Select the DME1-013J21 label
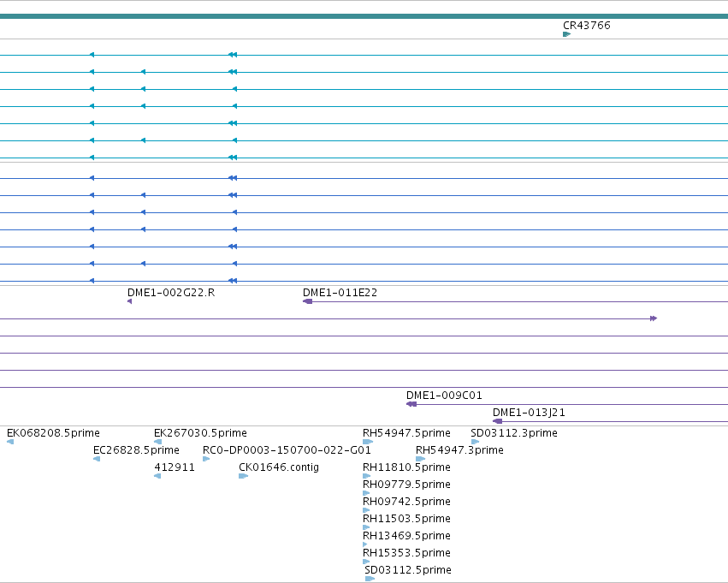 pyautogui.click(x=529, y=413)
